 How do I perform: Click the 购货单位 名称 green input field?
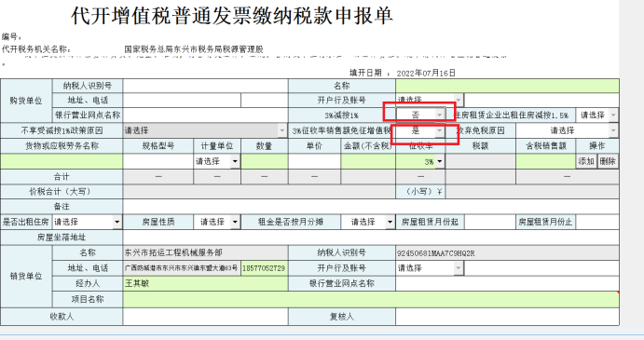[507, 86]
